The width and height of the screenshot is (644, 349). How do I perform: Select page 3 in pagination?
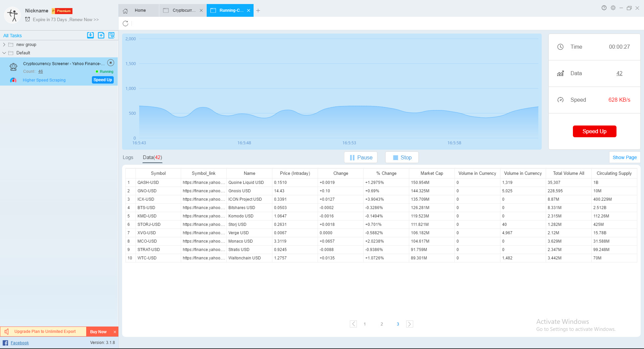[x=398, y=324]
